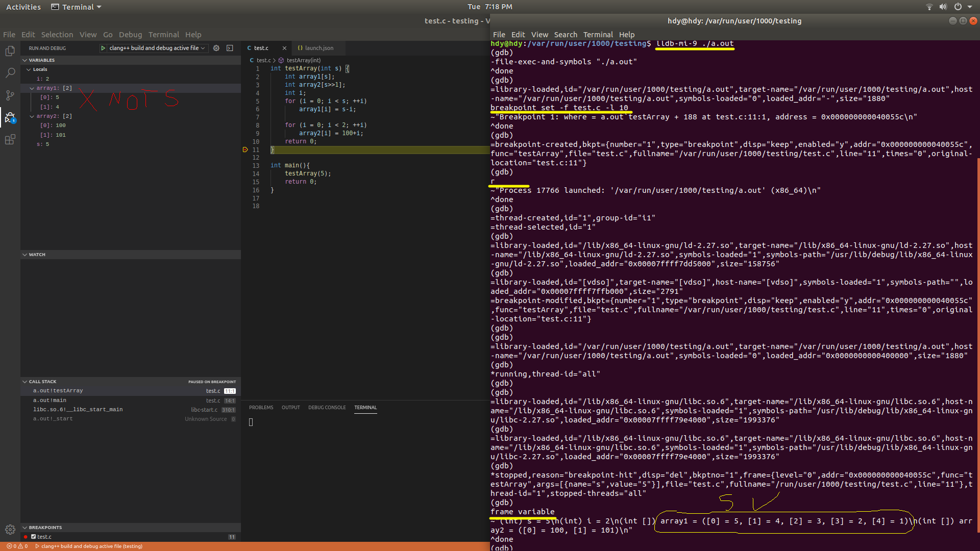Collapse the Variables section
The image size is (980, 551).
coord(25,60)
